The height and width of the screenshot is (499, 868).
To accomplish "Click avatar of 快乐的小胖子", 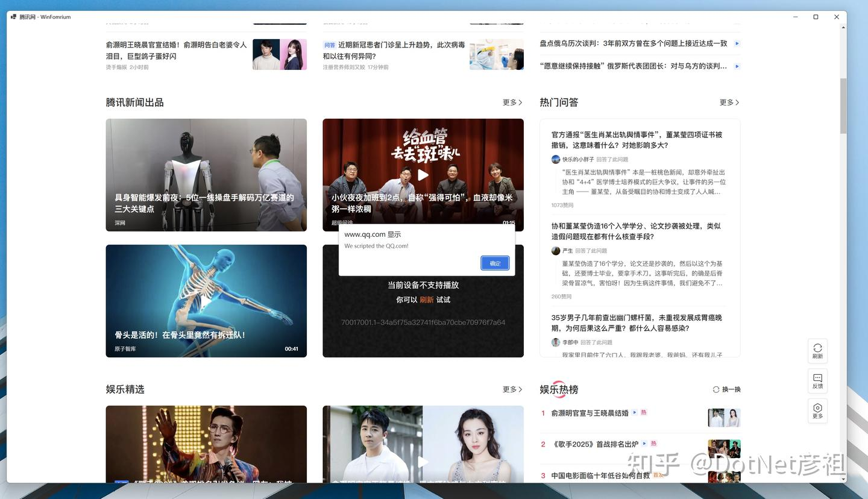I will (x=556, y=159).
